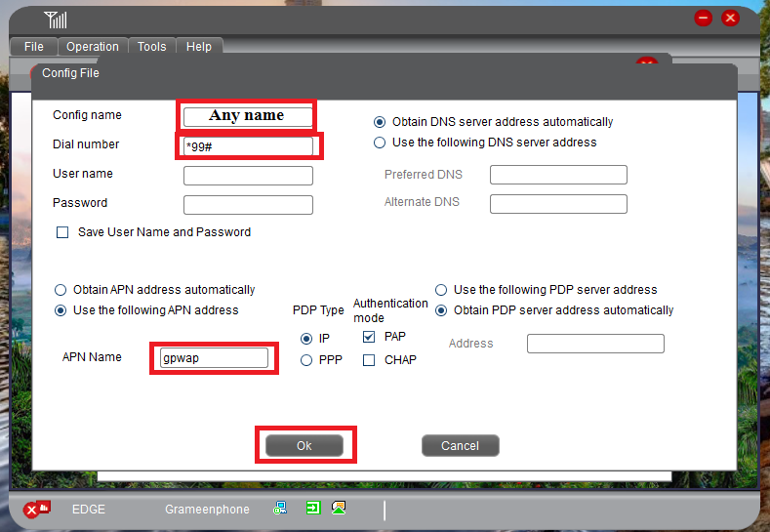Open the Tools menu
The height and width of the screenshot is (532, 770).
point(151,47)
